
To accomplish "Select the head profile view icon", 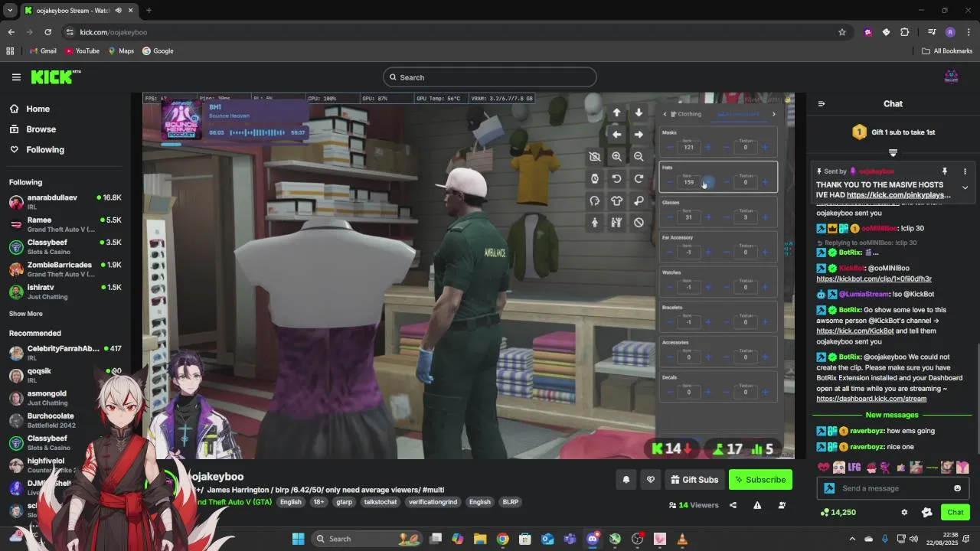I will [594, 201].
